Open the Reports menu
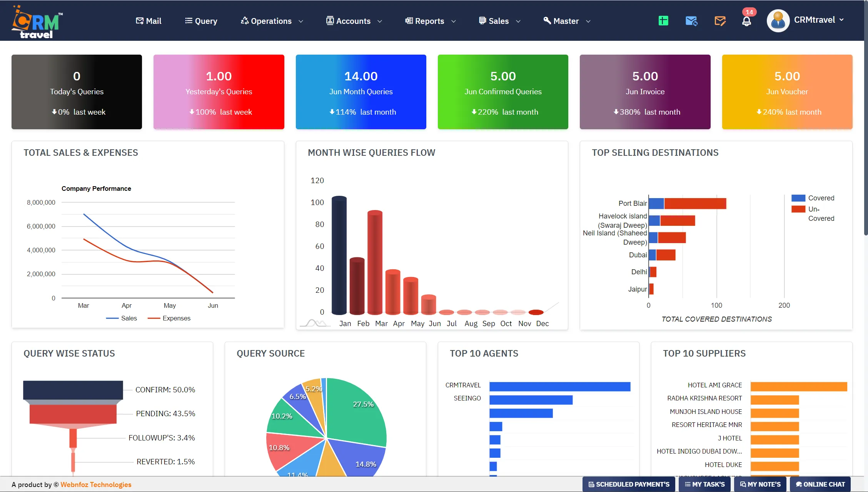Image resolution: width=868 pixels, height=492 pixels. [431, 21]
